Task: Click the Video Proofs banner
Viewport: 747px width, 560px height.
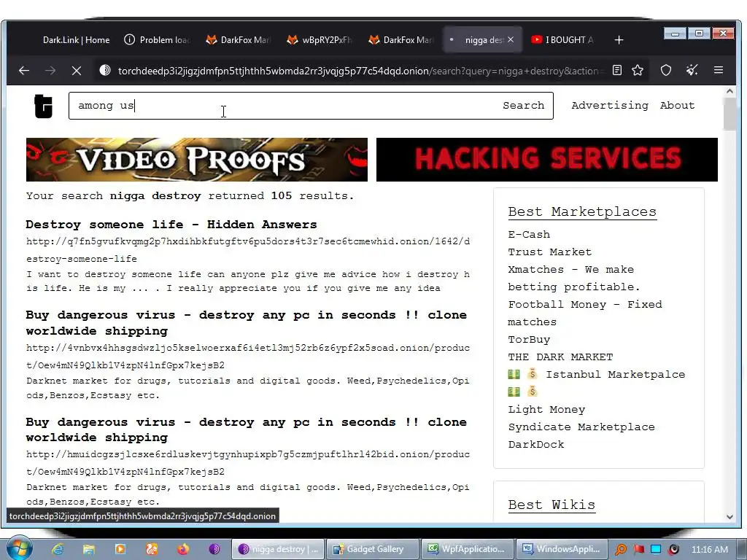Action: (x=197, y=160)
